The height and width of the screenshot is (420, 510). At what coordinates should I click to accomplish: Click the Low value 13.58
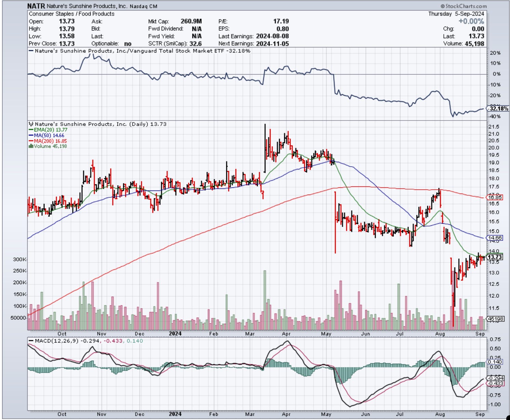coord(67,36)
